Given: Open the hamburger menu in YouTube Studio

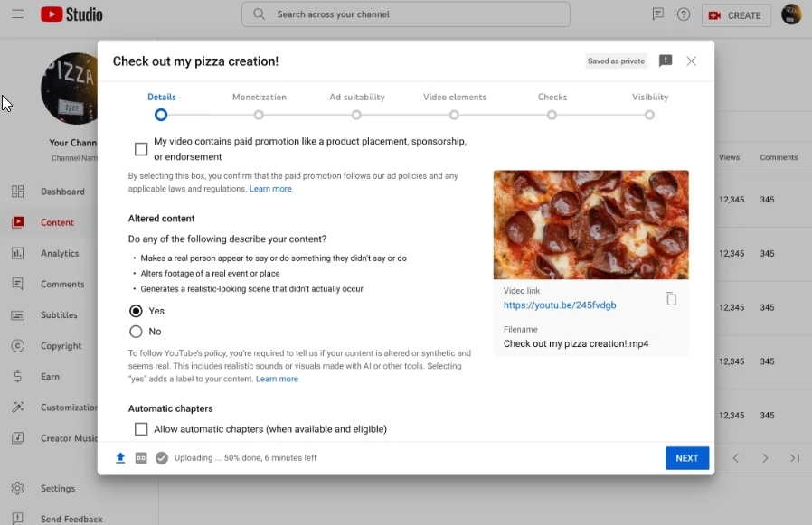Looking at the screenshot, I should [18, 14].
